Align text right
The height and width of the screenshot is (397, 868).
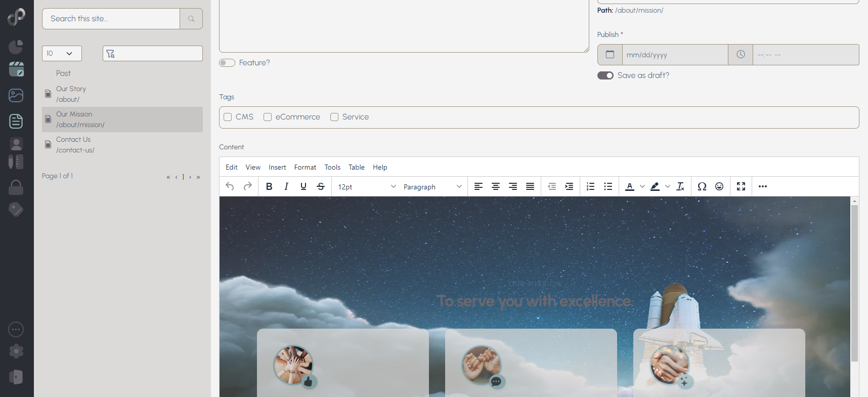click(x=513, y=186)
